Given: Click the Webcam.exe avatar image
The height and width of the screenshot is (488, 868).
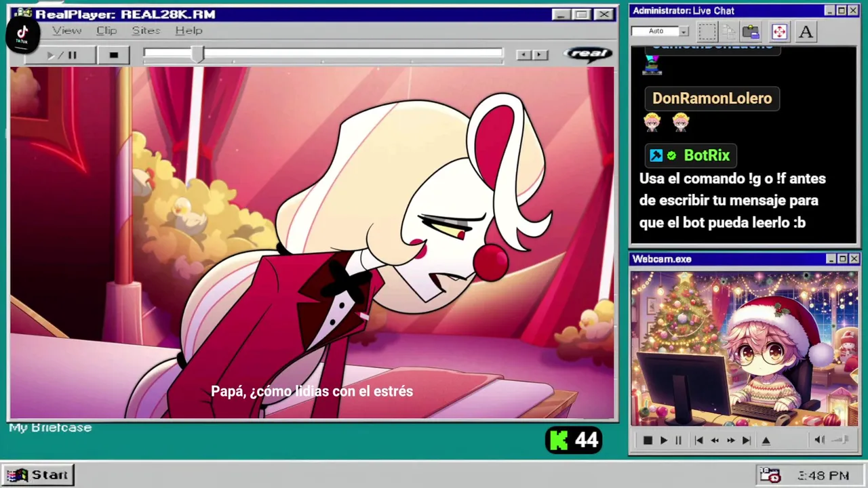Looking at the screenshot, I should (744, 349).
